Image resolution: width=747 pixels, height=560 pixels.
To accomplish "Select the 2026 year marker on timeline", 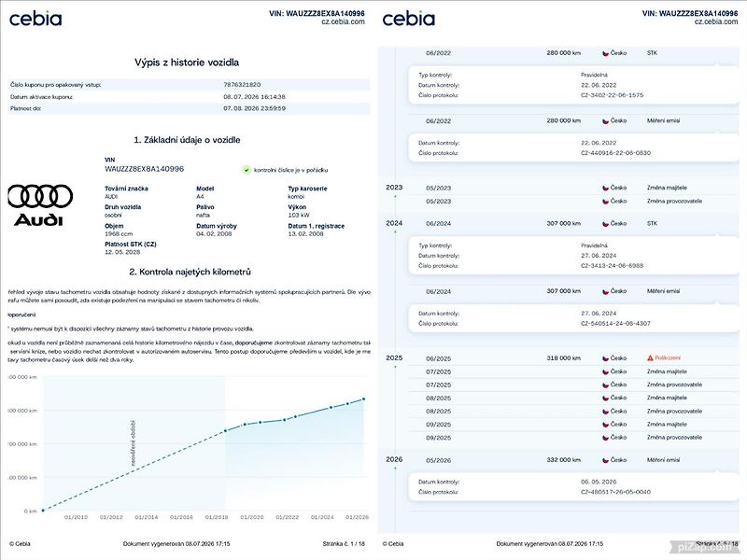I will [394, 459].
